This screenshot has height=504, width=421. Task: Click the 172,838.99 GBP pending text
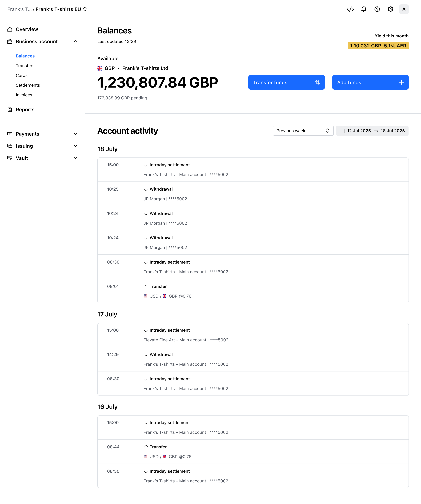coord(122,98)
